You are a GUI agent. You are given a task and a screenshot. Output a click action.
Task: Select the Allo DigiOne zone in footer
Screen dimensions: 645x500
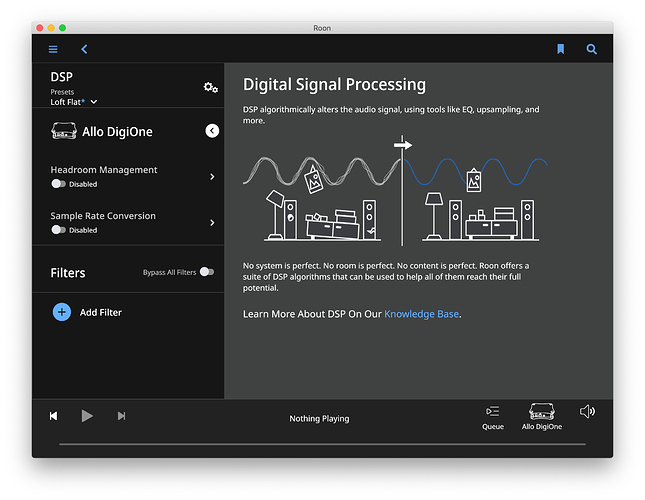point(542,417)
